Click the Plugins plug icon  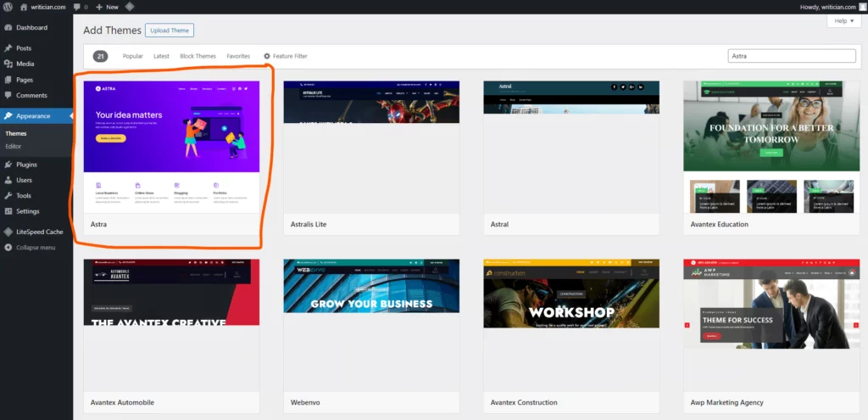tap(8, 165)
